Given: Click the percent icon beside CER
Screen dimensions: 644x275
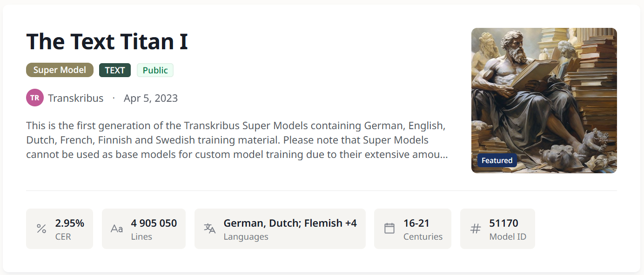Looking at the screenshot, I should coord(41,229).
